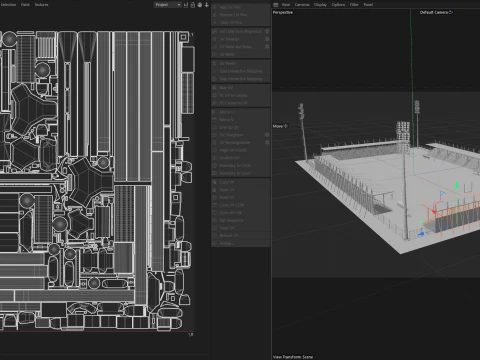Run Set UVW from Projection command
Image resolution: width=480 pixels, height=360 pixels.
coord(241,31)
